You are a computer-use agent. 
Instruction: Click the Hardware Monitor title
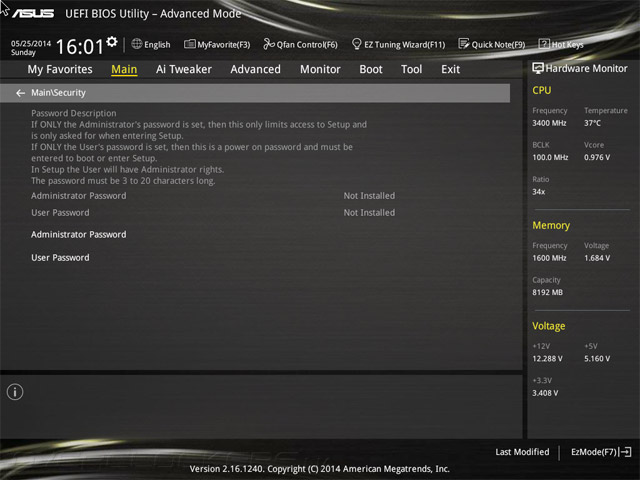[587, 68]
